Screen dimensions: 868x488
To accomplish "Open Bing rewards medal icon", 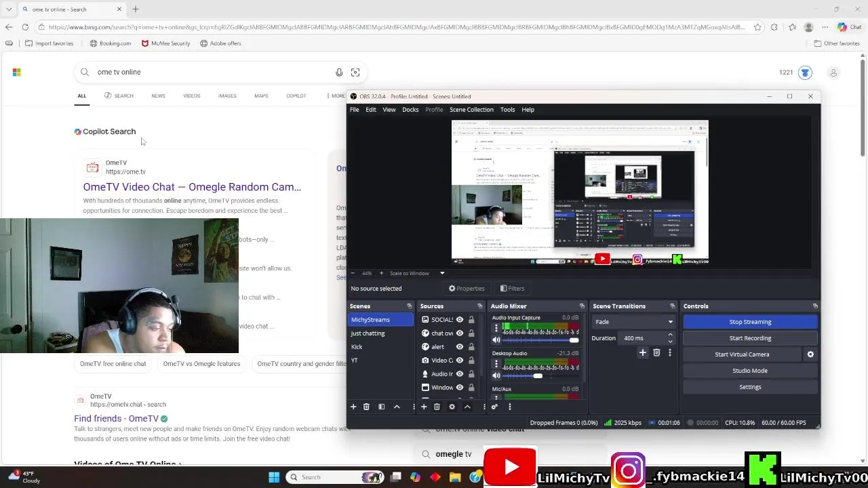I will pyautogui.click(x=805, y=73).
